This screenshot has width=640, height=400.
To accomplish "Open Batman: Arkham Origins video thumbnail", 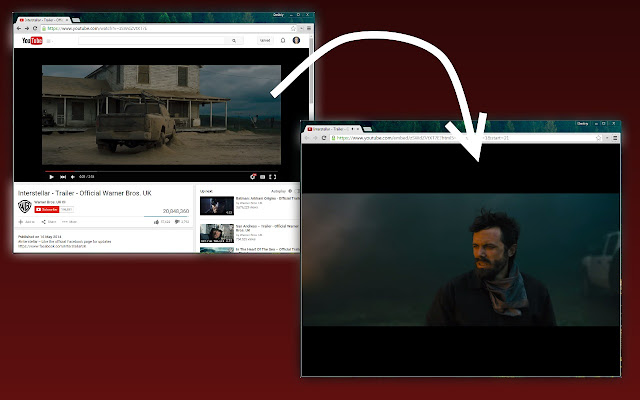I will point(217,206).
